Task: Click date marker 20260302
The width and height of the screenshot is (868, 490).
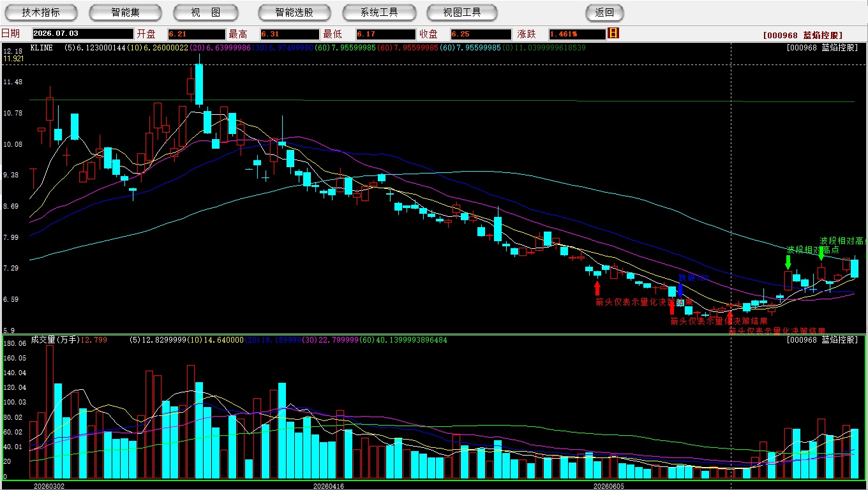Action: pyautogui.click(x=49, y=486)
